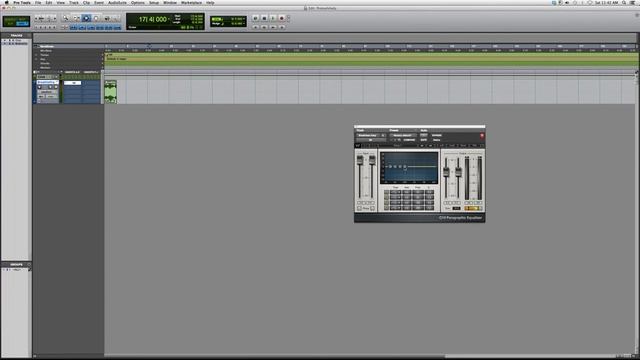The height and width of the screenshot is (360, 640).
Task: Open the Apple menu
Action: point(6,2)
